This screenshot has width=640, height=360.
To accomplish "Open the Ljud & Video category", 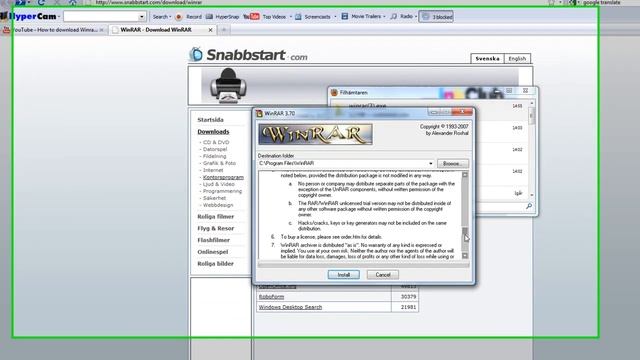I will 218,184.
